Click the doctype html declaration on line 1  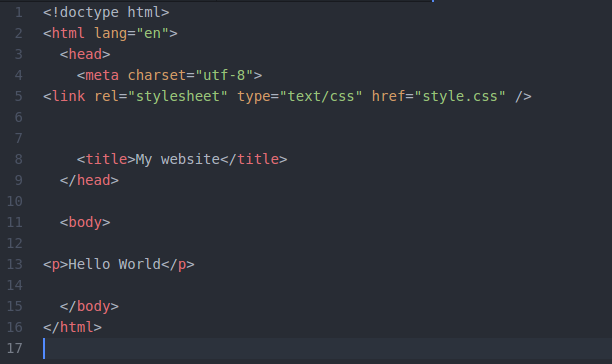(x=106, y=12)
